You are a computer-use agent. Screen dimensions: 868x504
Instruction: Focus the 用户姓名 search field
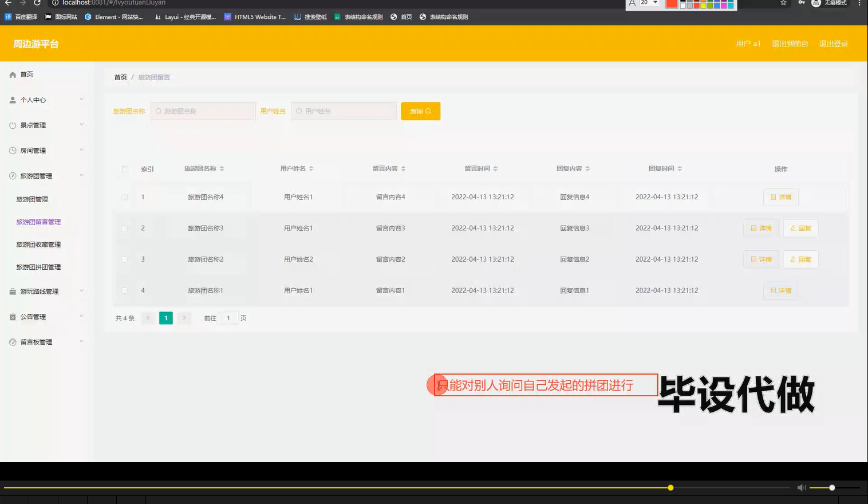pos(344,111)
